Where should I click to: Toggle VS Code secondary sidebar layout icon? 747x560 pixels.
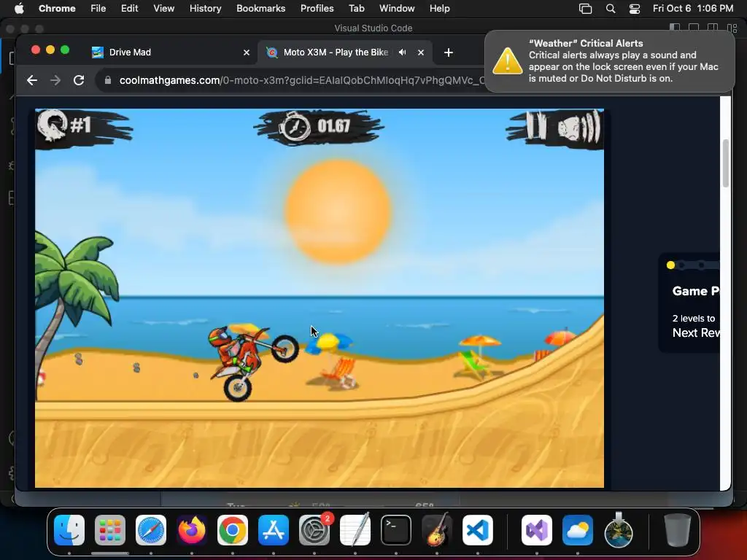click(713, 28)
